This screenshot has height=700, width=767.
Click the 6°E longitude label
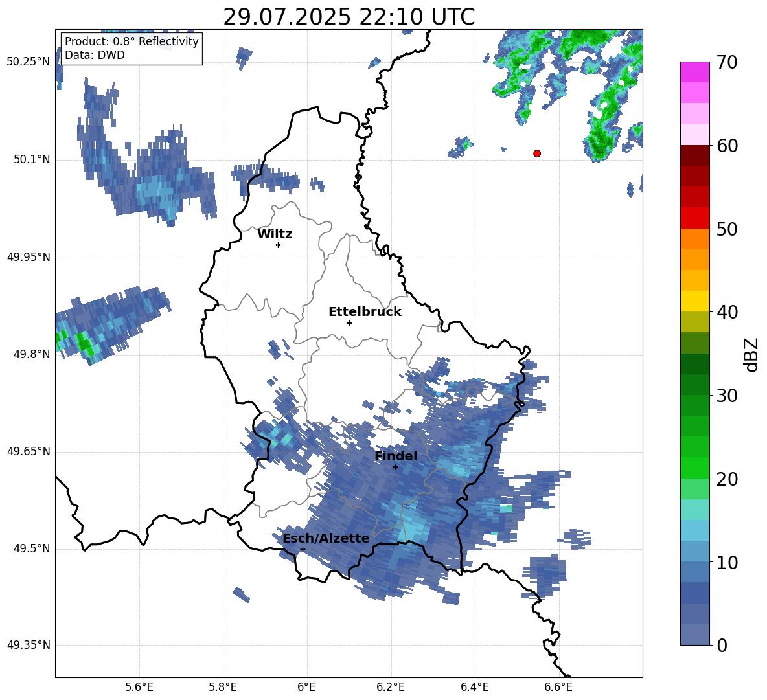306,687
